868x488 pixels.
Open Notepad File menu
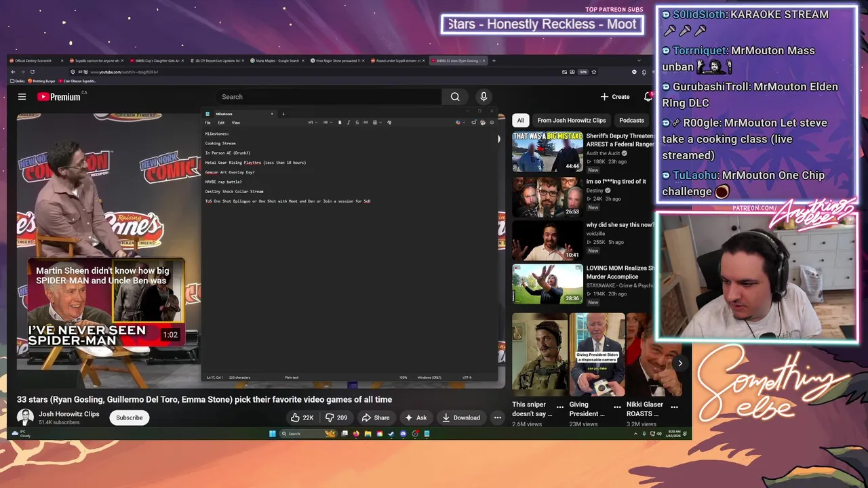[x=208, y=123]
